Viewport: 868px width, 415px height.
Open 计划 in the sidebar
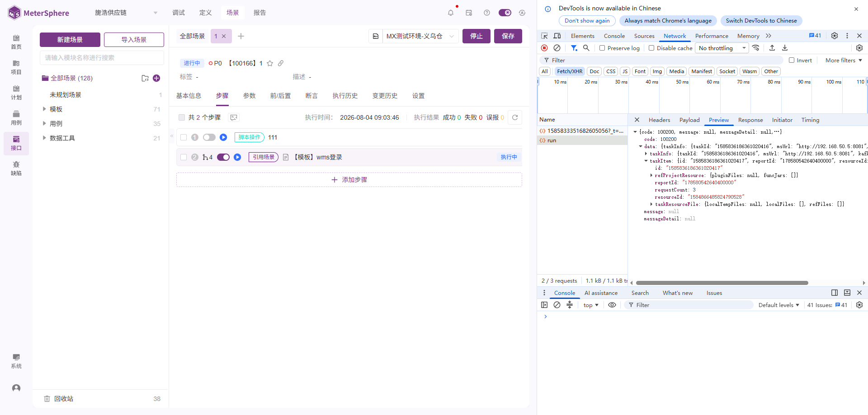(16, 93)
